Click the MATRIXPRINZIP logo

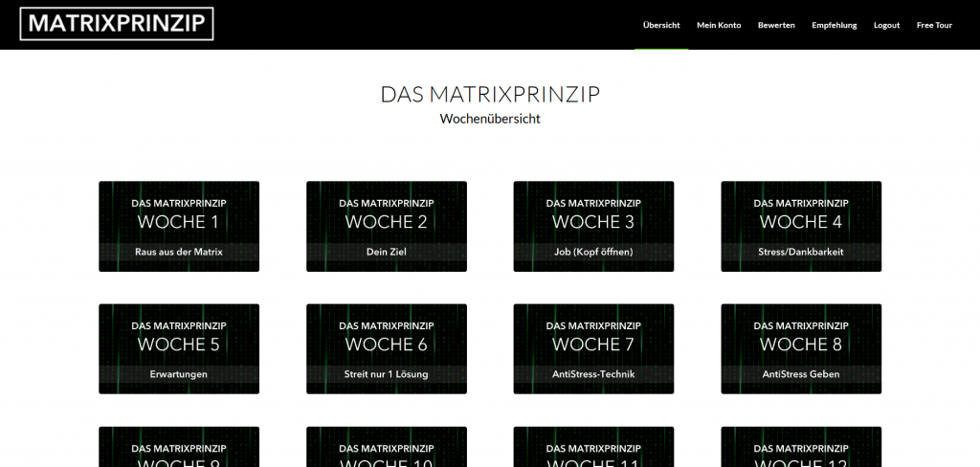pos(117,24)
